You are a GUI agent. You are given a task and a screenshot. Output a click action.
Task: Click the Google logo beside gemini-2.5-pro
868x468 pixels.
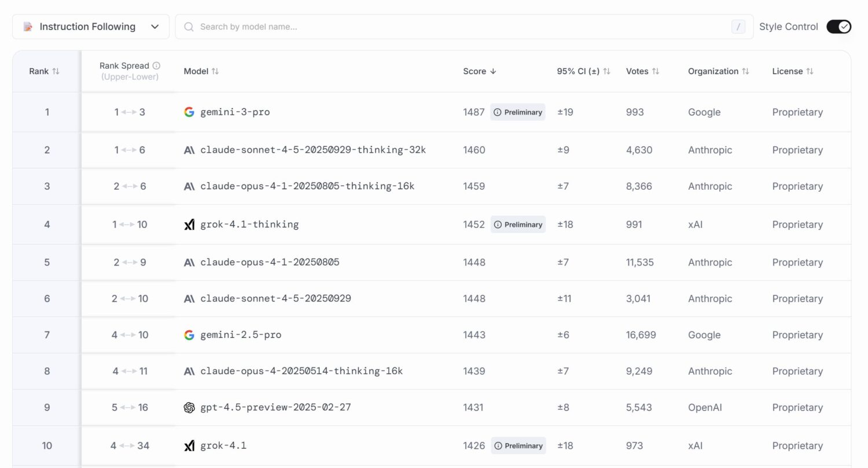click(189, 335)
